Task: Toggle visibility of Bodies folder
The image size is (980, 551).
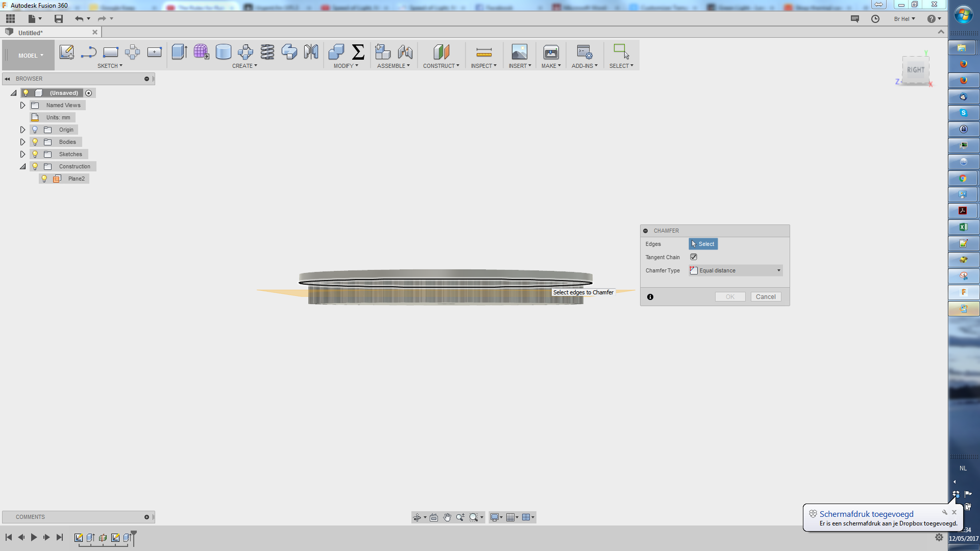Action: click(35, 142)
